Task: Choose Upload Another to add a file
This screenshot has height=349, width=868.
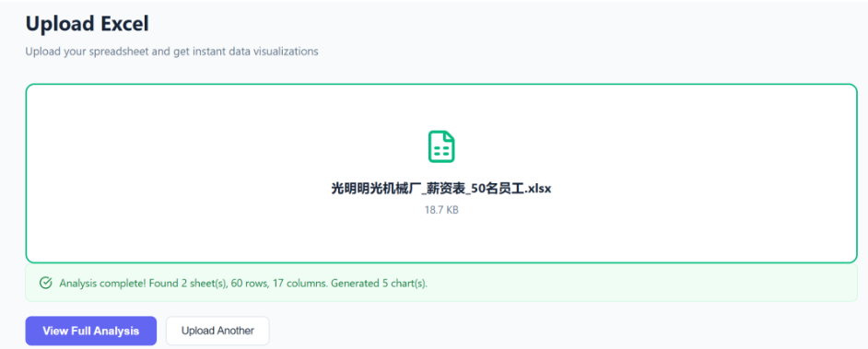Action: (x=217, y=331)
